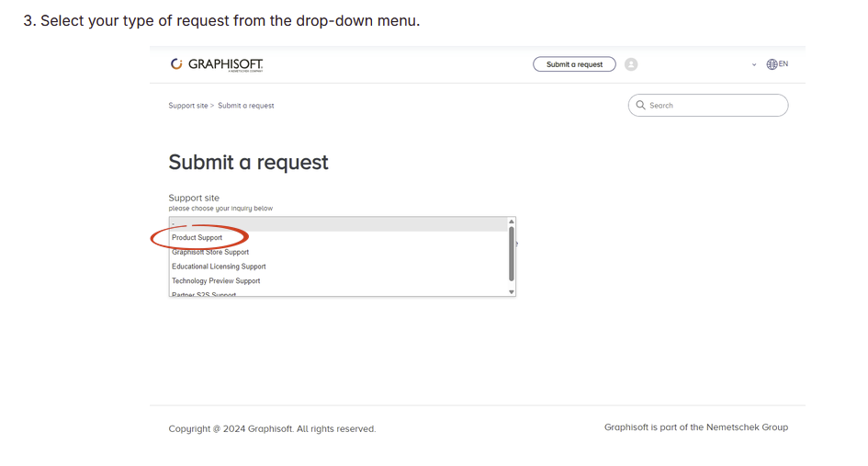
Task: Expand the language chevron dropdown
Action: [754, 65]
